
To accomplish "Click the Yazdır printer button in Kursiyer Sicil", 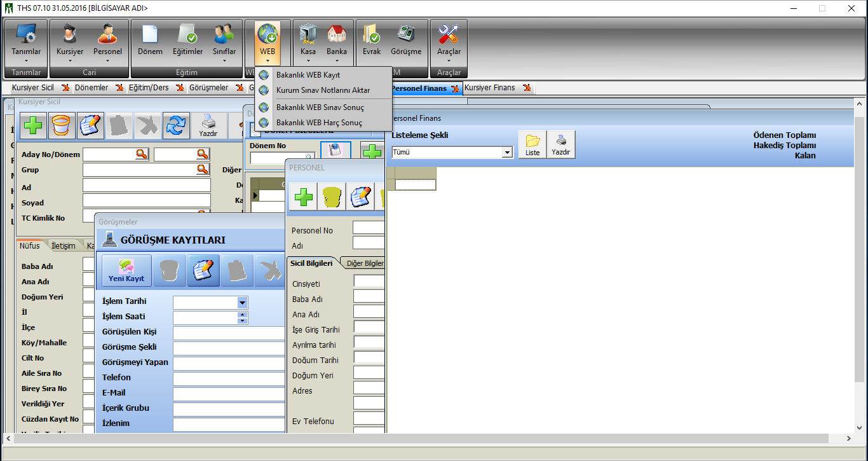I will [208, 125].
